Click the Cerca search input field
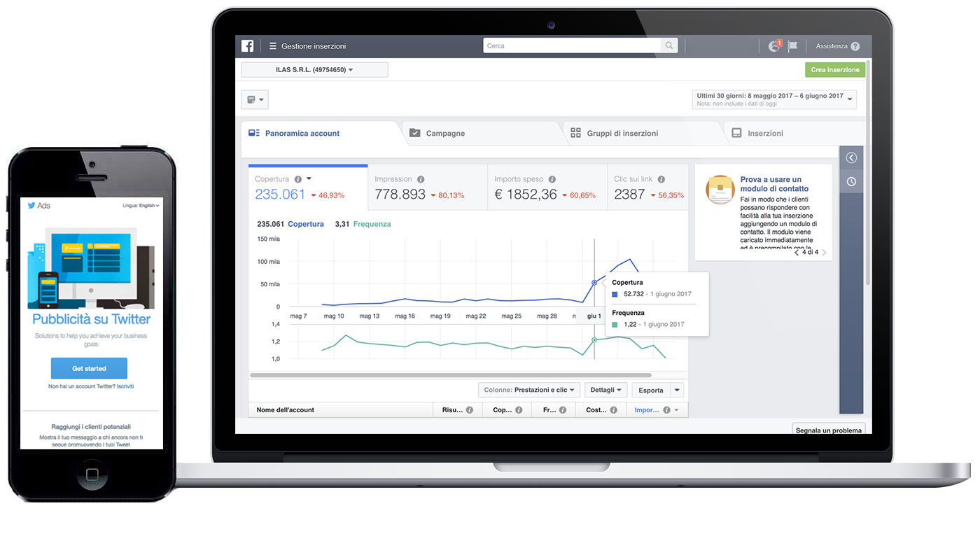Viewport: 980px width, 541px height. click(572, 45)
